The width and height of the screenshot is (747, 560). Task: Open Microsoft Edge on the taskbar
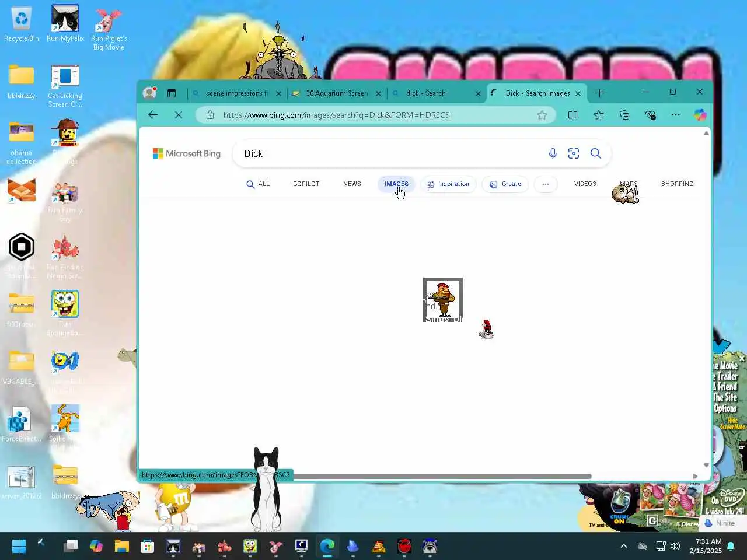(327, 546)
